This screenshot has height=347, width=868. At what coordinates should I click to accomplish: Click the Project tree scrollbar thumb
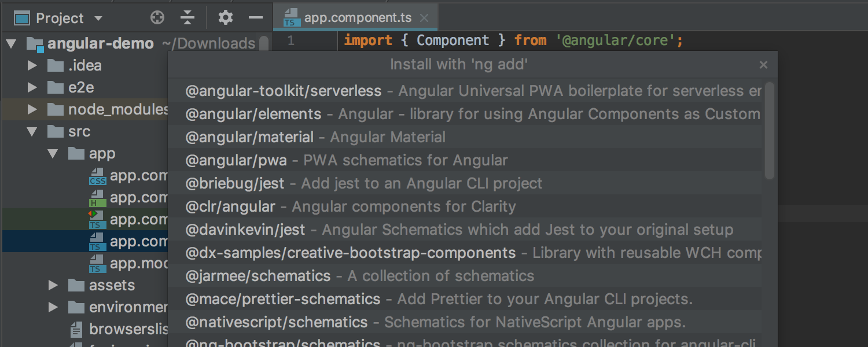(x=264, y=44)
